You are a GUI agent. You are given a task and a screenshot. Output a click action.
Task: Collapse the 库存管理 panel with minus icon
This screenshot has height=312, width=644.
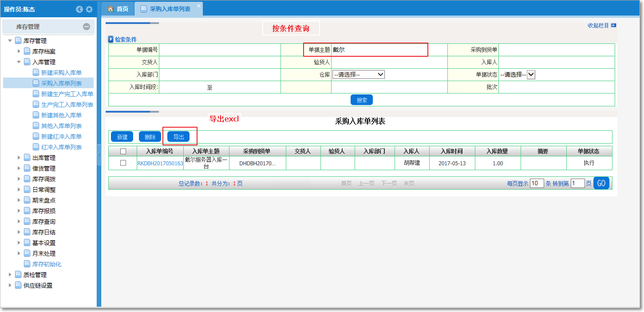[87, 27]
